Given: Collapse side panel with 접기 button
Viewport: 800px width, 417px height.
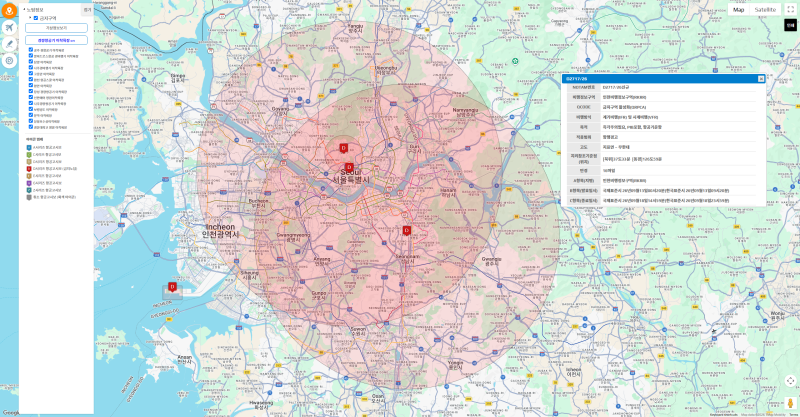Looking at the screenshot, I should point(87,10).
